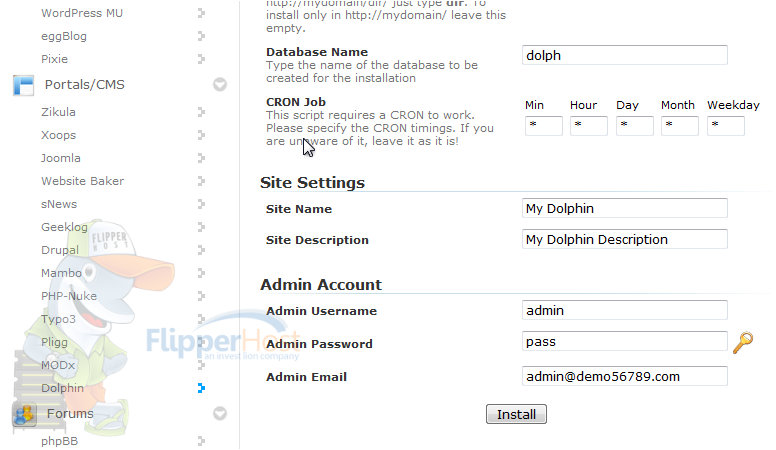Click the arrow icon next to Mambo
This screenshot has width=776, height=450.
coord(201,273)
